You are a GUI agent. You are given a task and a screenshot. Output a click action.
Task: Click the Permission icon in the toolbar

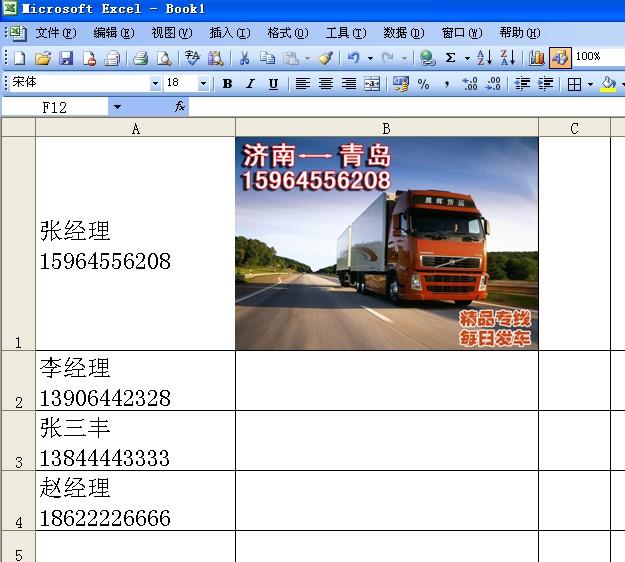tap(89, 59)
